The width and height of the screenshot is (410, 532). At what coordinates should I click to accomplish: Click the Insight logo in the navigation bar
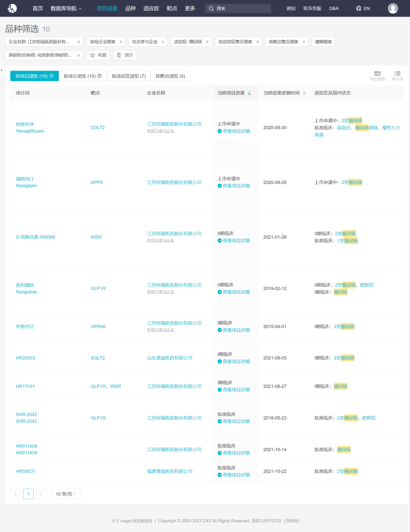(13, 8)
